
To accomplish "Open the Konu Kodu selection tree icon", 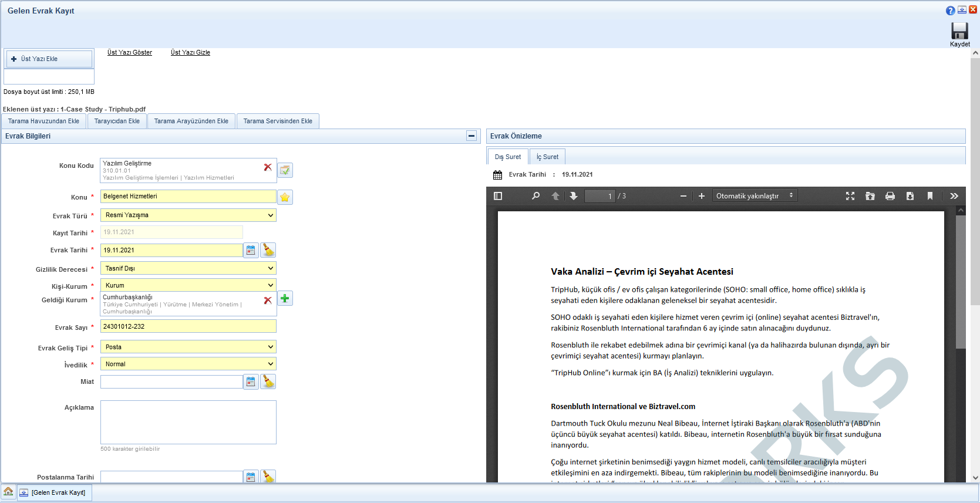I will pyautogui.click(x=285, y=170).
